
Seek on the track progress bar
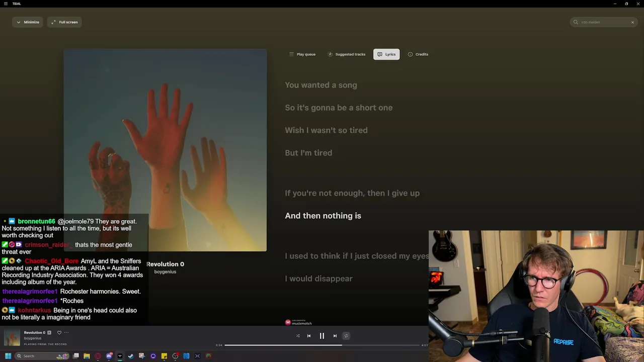(x=322, y=345)
